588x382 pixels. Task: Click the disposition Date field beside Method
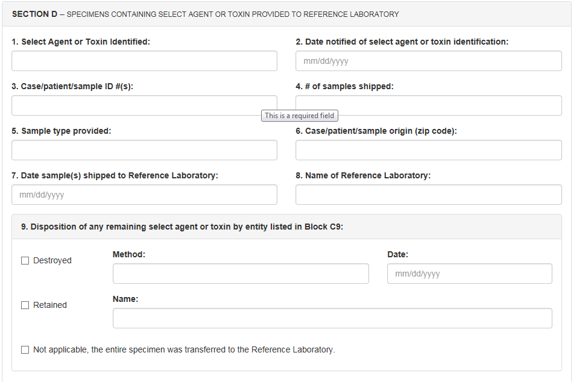[x=469, y=274]
